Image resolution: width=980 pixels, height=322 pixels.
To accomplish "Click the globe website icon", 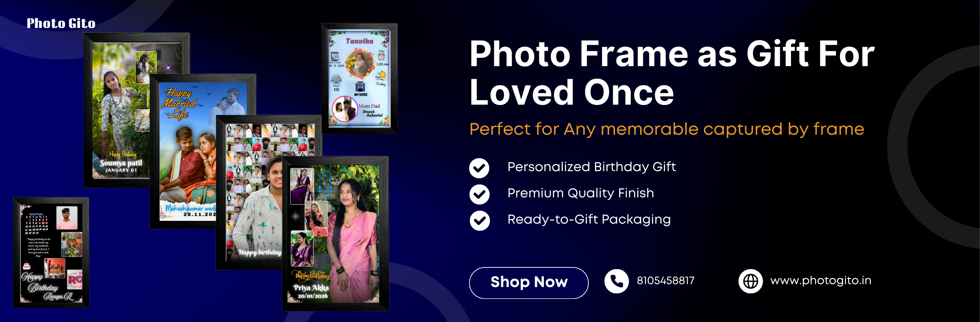I will point(750,281).
